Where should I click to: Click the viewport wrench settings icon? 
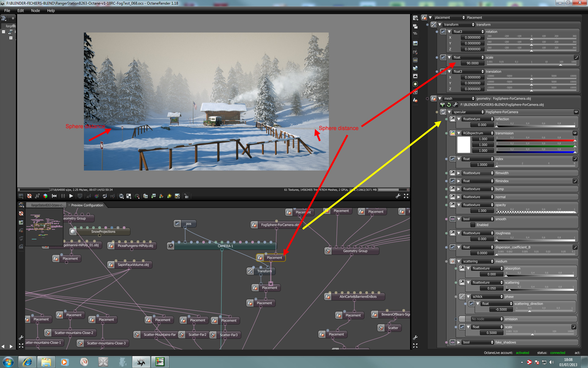[x=398, y=196]
